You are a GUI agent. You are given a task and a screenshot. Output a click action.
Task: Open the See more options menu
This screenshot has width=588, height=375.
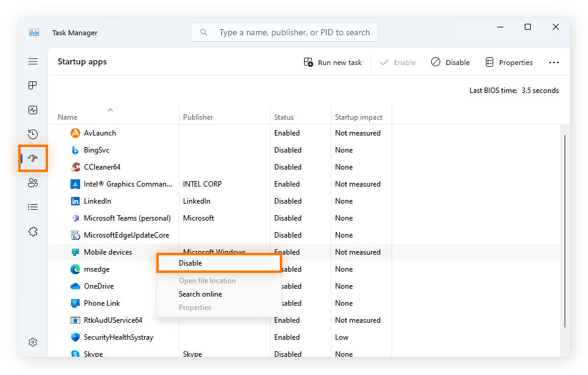point(554,62)
